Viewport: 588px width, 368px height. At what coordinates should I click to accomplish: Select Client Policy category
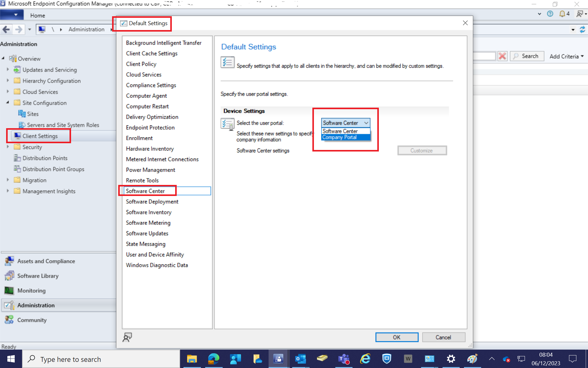[x=141, y=64]
